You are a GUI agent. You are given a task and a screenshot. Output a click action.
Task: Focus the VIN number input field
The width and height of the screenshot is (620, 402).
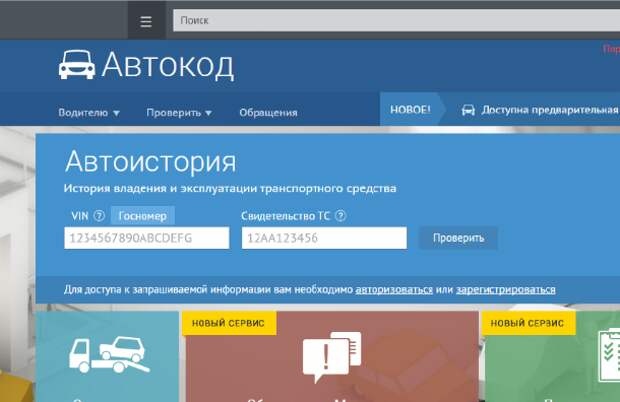pyautogui.click(x=147, y=238)
